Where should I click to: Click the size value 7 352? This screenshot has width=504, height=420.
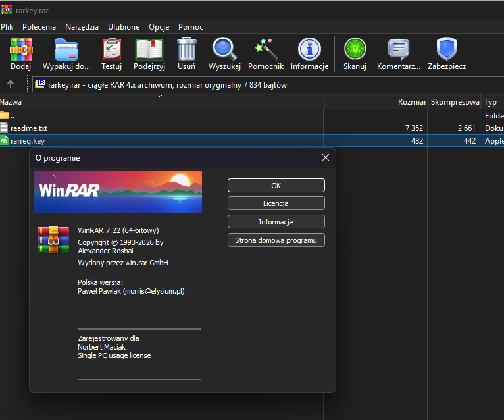(x=414, y=128)
